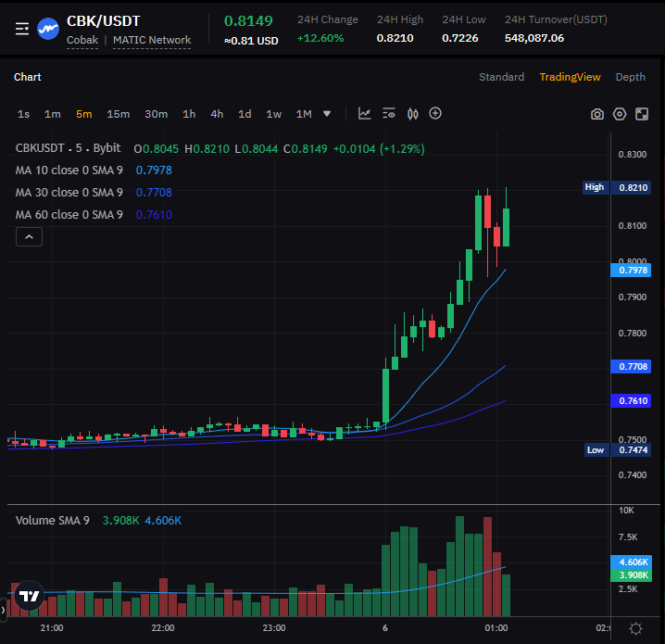Viewport: 665px width, 644px height.
Task: Click the 24H Low value 0.7226
Action: click(x=460, y=38)
